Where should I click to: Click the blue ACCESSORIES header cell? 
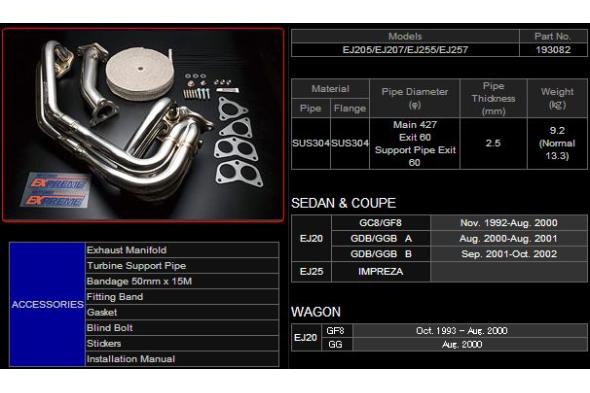[x=47, y=304]
